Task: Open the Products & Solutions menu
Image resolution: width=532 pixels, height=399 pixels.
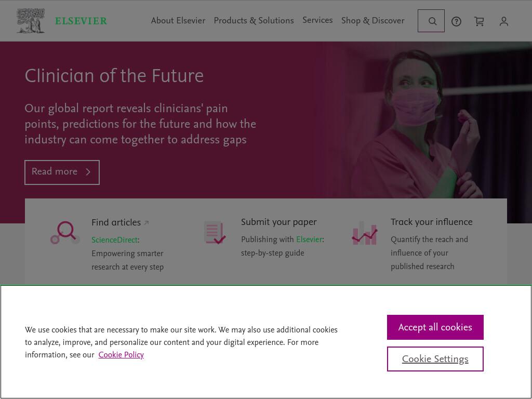Action: (x=254, y=20)
